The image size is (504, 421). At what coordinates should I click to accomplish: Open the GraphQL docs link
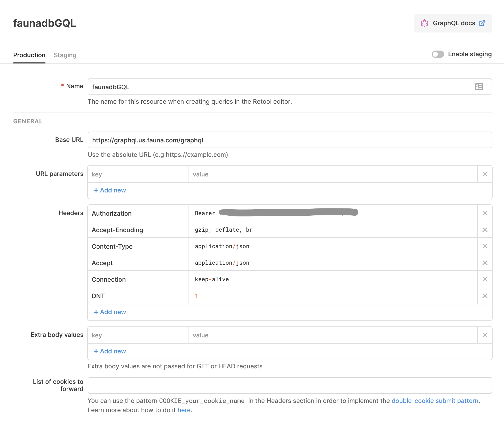(x=453, y=23)
